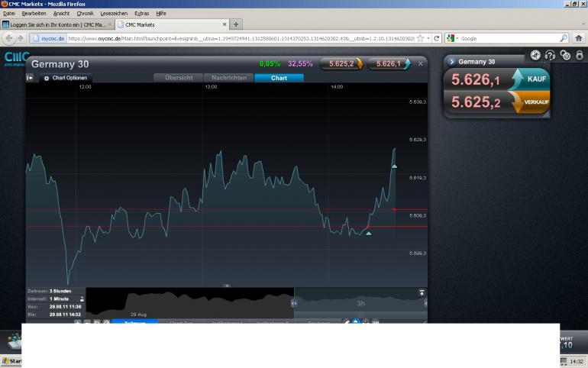
Task: Collapse the overview pane with the small arrow
Action: (x=227, y=286)
